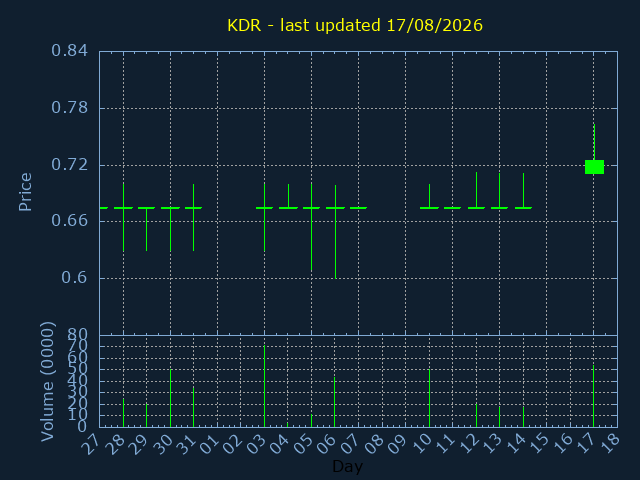Select the day 28 candlestick wick
The width and height of the screenshot is (640, 480).
[x=124, y=218]
